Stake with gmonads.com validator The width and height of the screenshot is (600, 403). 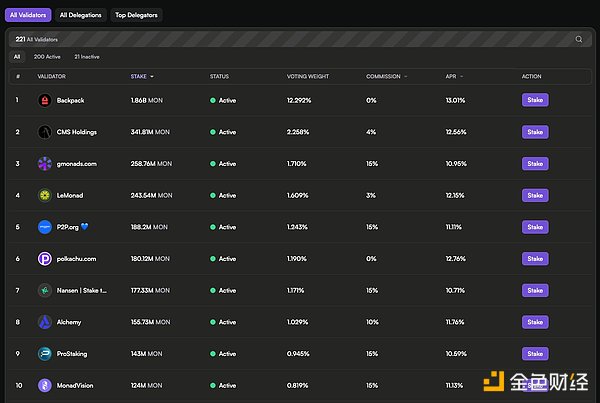[x=535, y=164]
